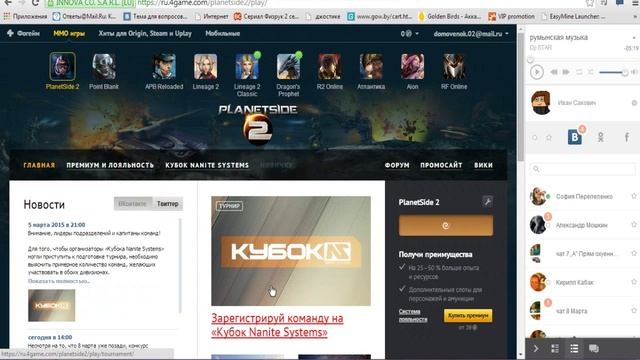Click the КУБОК tournament banner

291,251
